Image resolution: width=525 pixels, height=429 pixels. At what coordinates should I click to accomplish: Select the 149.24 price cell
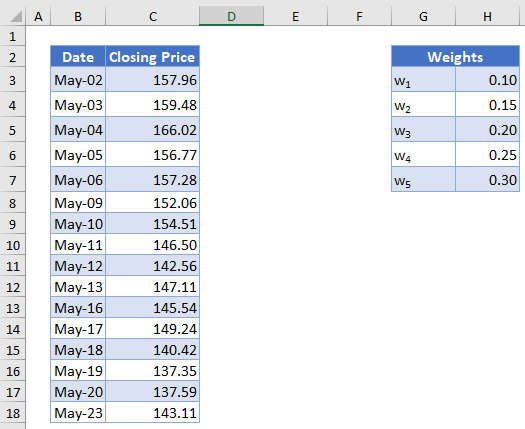coord(152,329)
